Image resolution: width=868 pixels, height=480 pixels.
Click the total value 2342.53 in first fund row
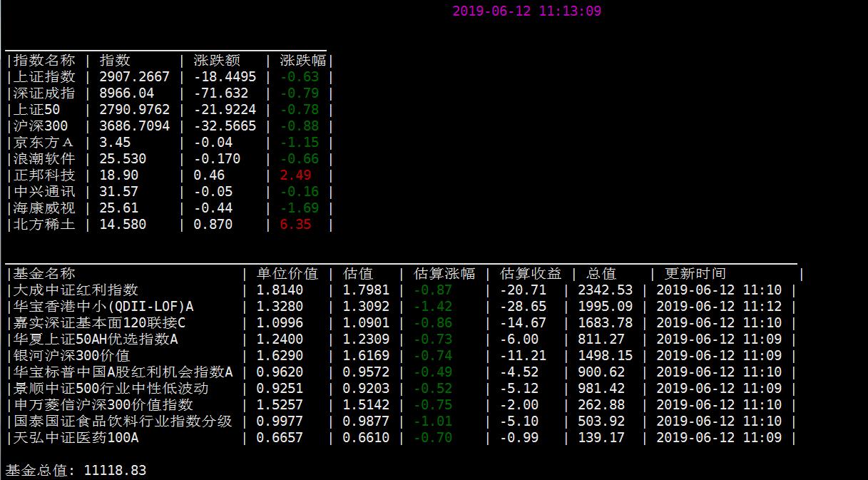pyautogui.click(x=605, y=290)
